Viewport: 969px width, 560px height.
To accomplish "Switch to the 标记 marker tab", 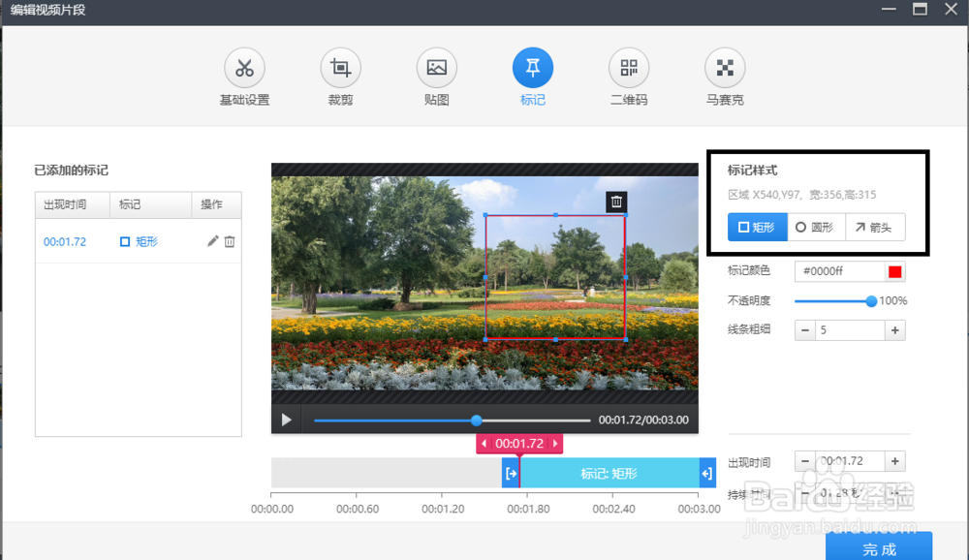I will coord(532,78).
